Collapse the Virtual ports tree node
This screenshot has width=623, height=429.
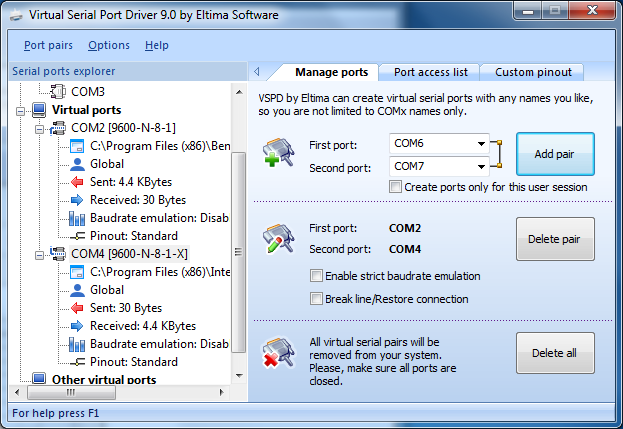pyautogui.click(x=20, y=111)
